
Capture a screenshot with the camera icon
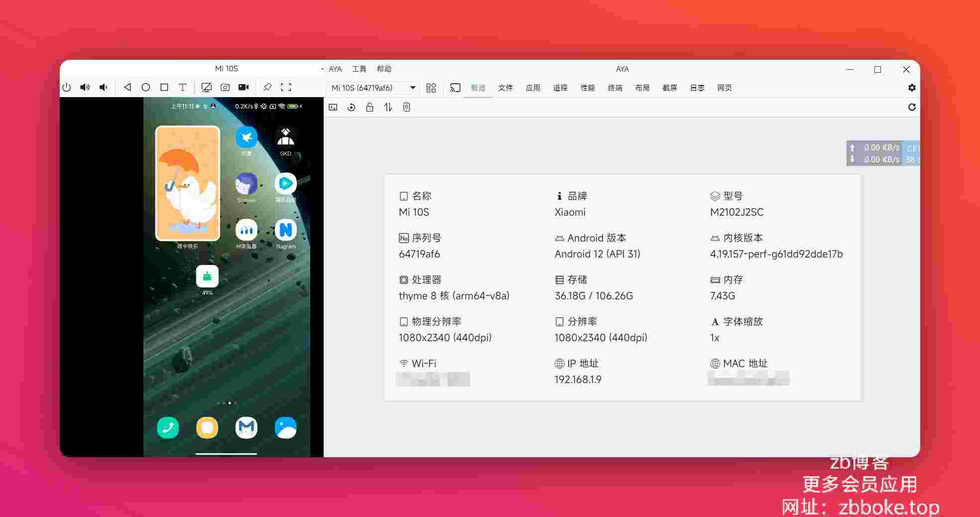225,87
